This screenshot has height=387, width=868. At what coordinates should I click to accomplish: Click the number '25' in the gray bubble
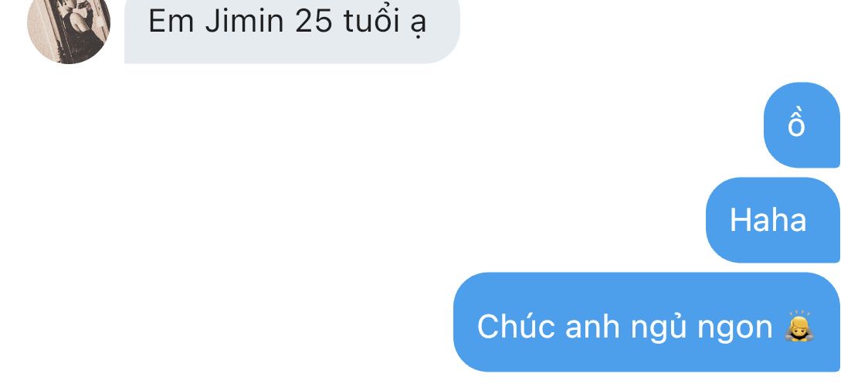coord(314,22)
